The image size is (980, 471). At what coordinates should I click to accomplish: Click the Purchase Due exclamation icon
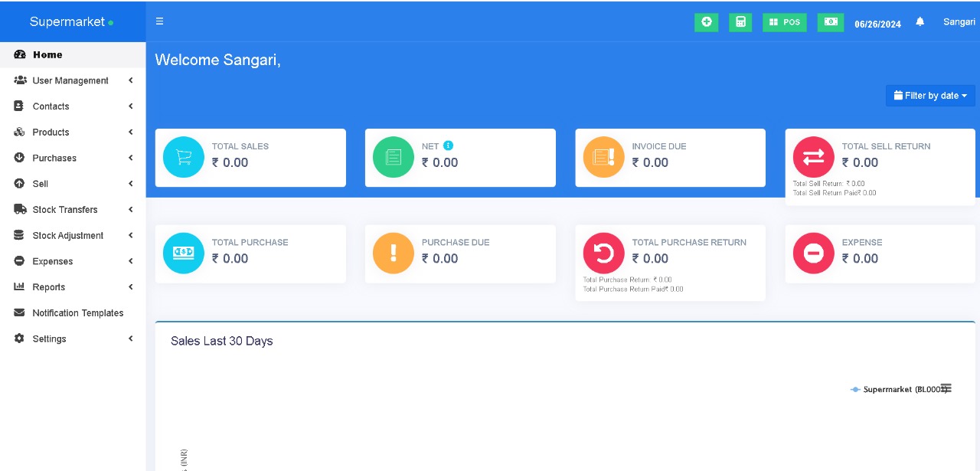coord(394,253)
